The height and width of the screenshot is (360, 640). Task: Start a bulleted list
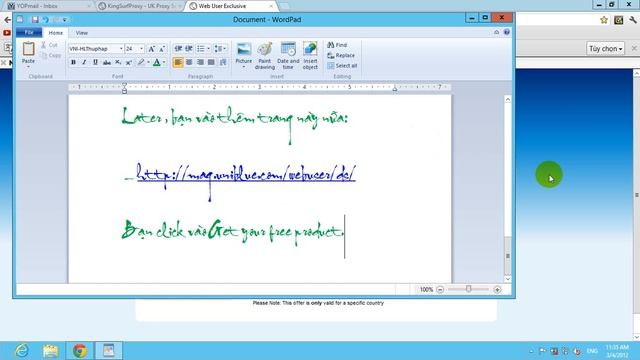200,49
